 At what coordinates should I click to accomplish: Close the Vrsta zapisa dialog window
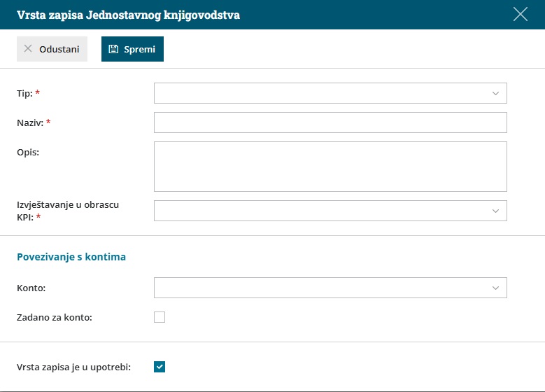point(520,14)
